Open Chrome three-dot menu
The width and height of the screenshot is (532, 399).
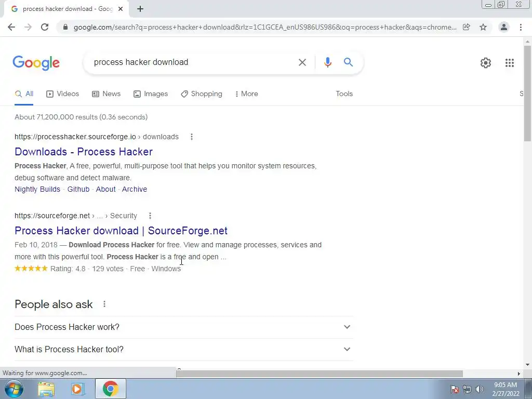click(x=521, y=27)
